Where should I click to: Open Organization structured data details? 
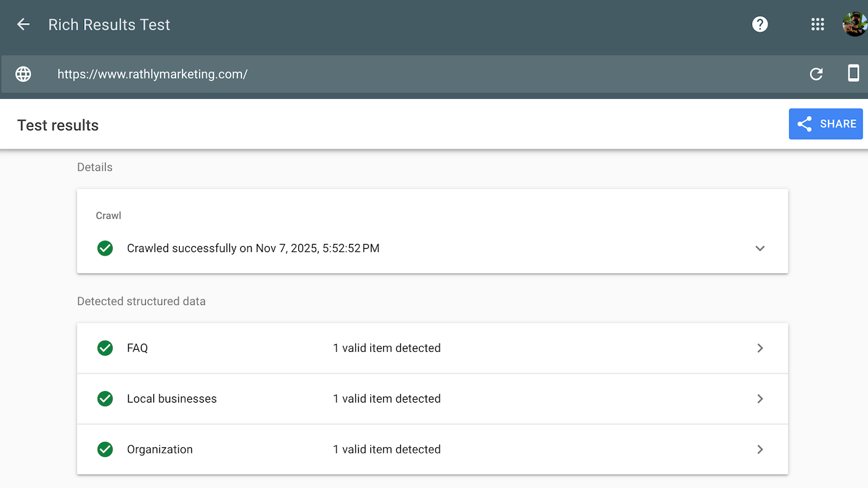pyautogui.click(x=759, y=449)
